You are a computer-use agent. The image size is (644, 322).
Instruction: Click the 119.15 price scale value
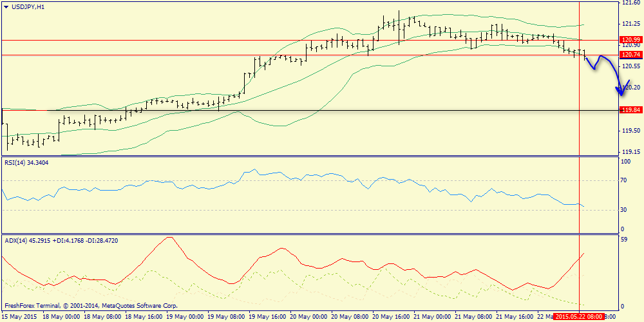click(630, 152)
